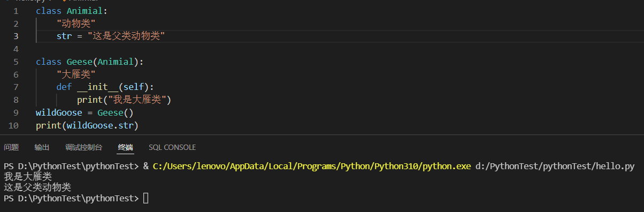Open the SQL CONSOLE tab
644x212 pixels.
pos(172,147)
